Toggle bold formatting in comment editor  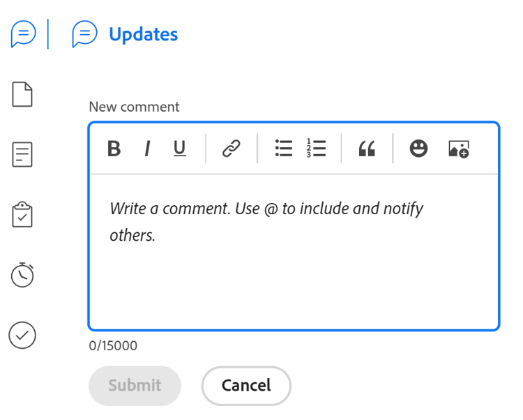point(114,149)
